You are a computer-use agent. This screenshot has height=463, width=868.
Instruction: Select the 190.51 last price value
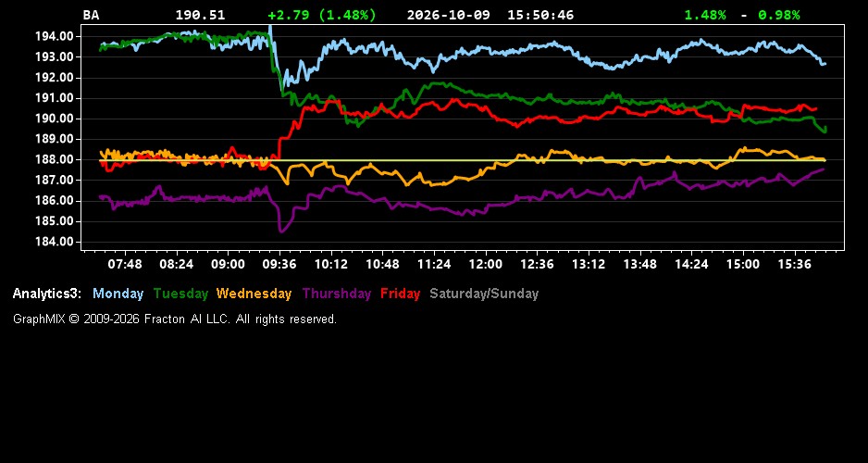click(x=201, y=15)
